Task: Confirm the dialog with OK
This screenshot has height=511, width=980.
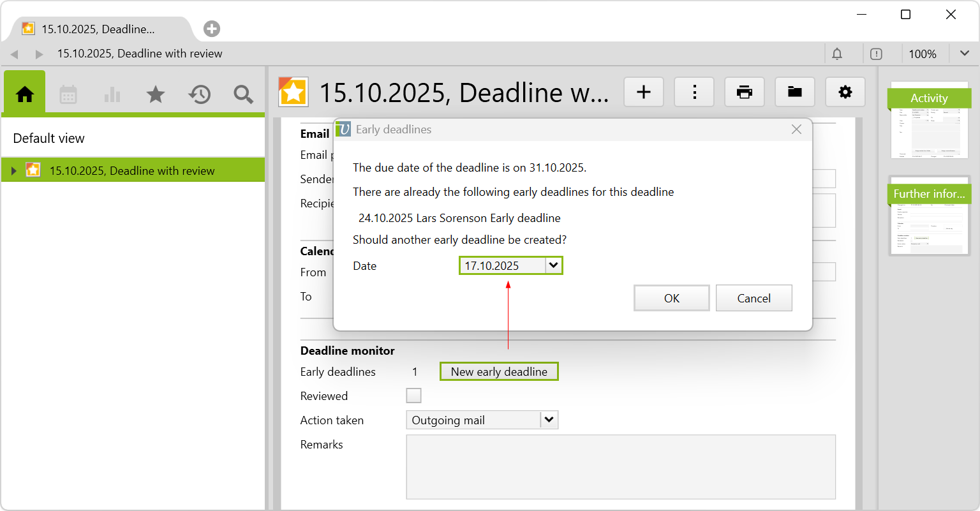Action: point(671,298)
